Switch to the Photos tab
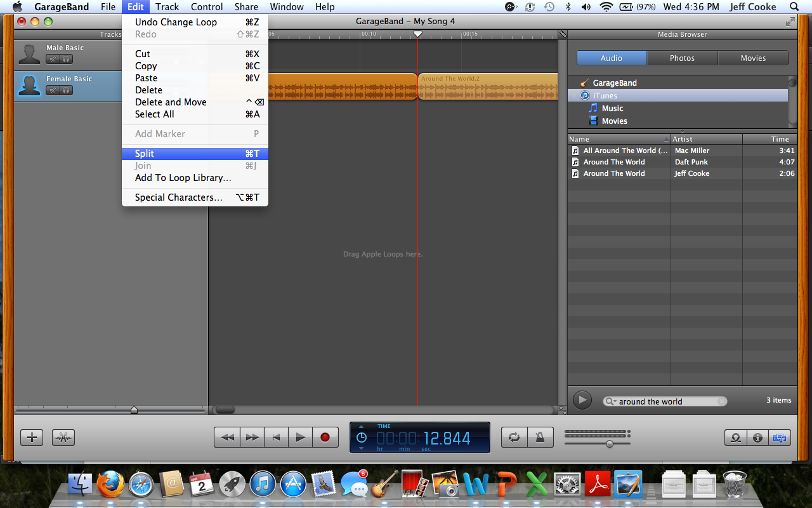This screenshot has width=812, height=508. (682, 58)
